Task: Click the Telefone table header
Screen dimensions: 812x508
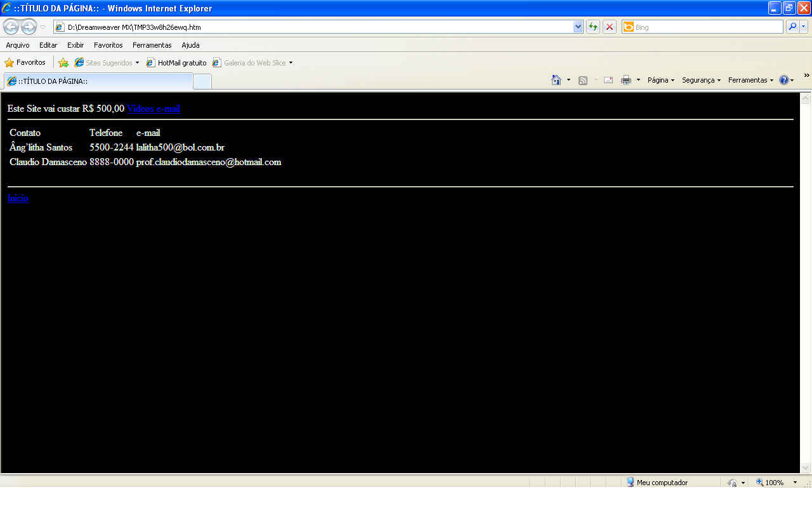Action: pos(106,133)
